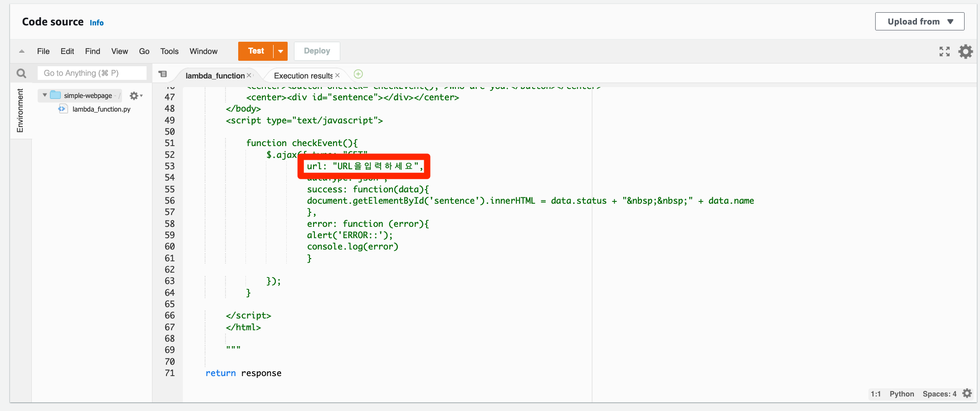Click the cursor position 1:1 indicator
The width and height of the screenshot is (980, 411).
tap(876, 394)
